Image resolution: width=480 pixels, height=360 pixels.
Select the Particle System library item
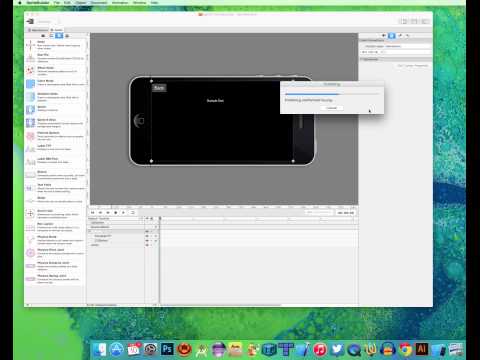[55, 136]
